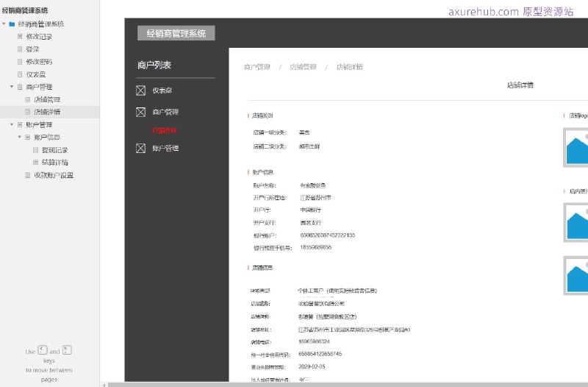
Task: Click phone number 18559689855
Action: point(316,247)
